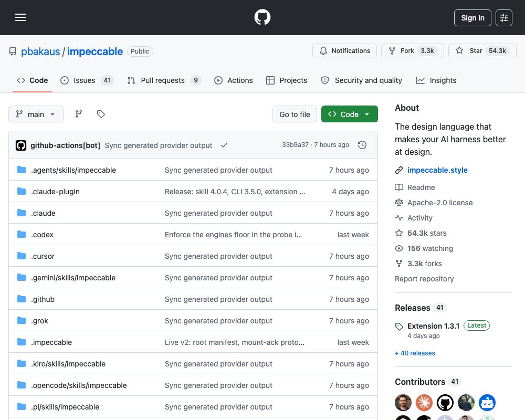This screenshot has width=525, height=420.
Task: Open the .gemini/skills/impeccable folder
Action: (73, 278)
